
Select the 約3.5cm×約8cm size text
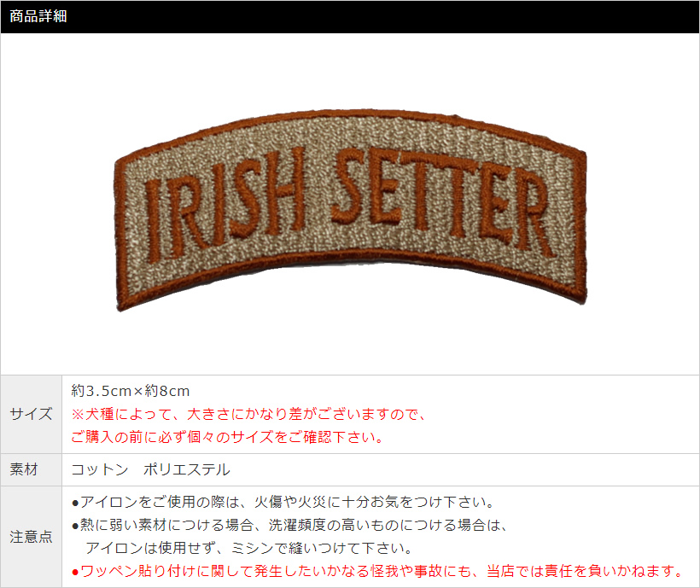(x=131, y=391)
